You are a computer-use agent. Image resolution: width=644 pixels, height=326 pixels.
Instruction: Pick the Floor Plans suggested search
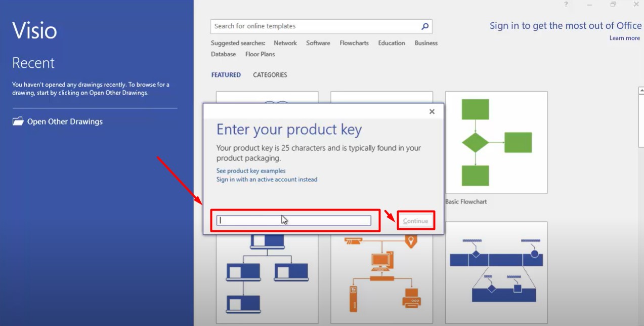coord(260,54)
